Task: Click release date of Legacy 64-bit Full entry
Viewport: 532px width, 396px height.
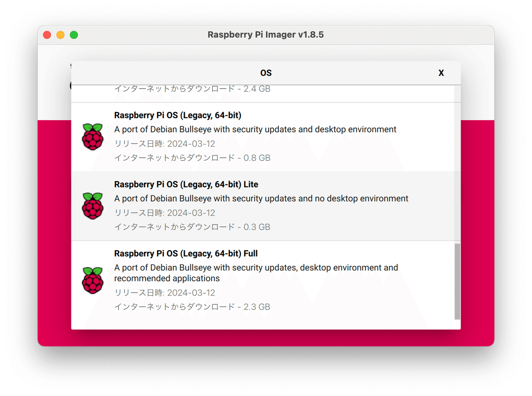Action: tap(164, 292)
